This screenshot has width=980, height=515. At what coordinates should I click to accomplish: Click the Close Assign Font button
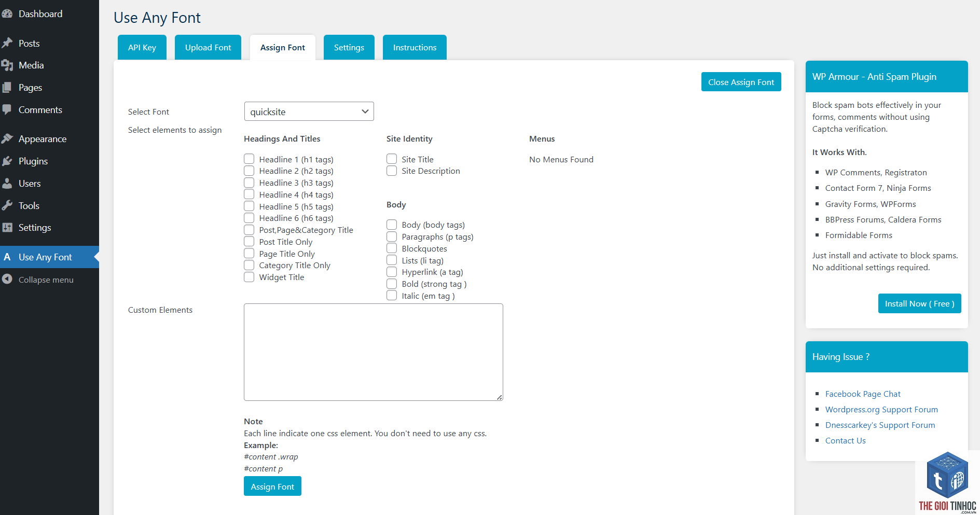tap(741, 82)
